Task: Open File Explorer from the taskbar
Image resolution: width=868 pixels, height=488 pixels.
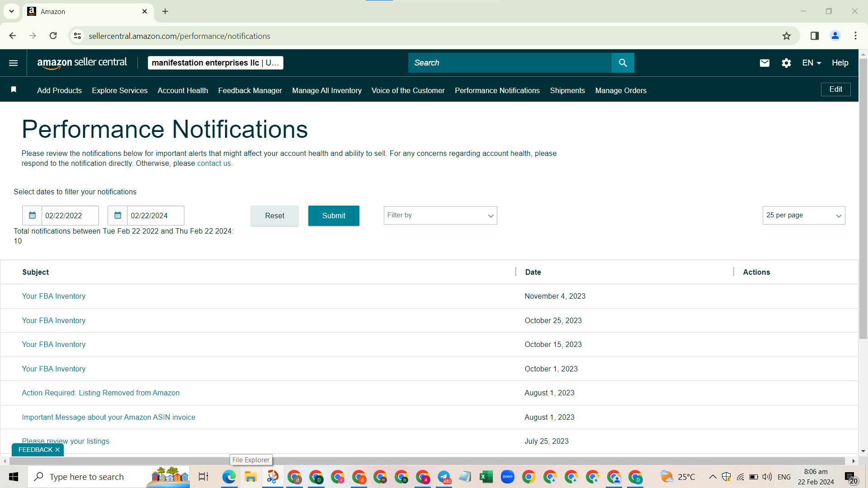Action: pos(250,477)
